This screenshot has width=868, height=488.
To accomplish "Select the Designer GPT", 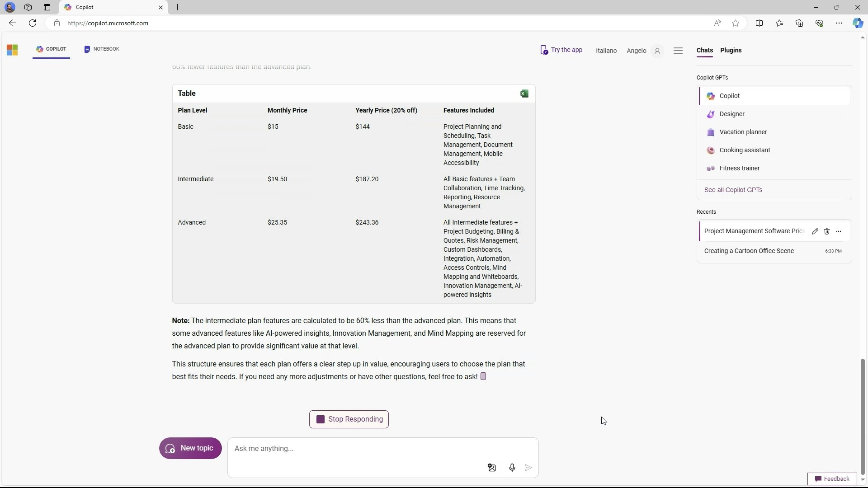I will (x=731, y=114).
